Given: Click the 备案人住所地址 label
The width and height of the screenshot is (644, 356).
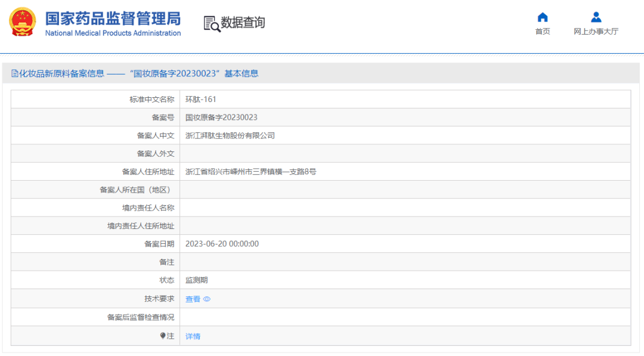Looking at the screenshot, I should 148,172.
